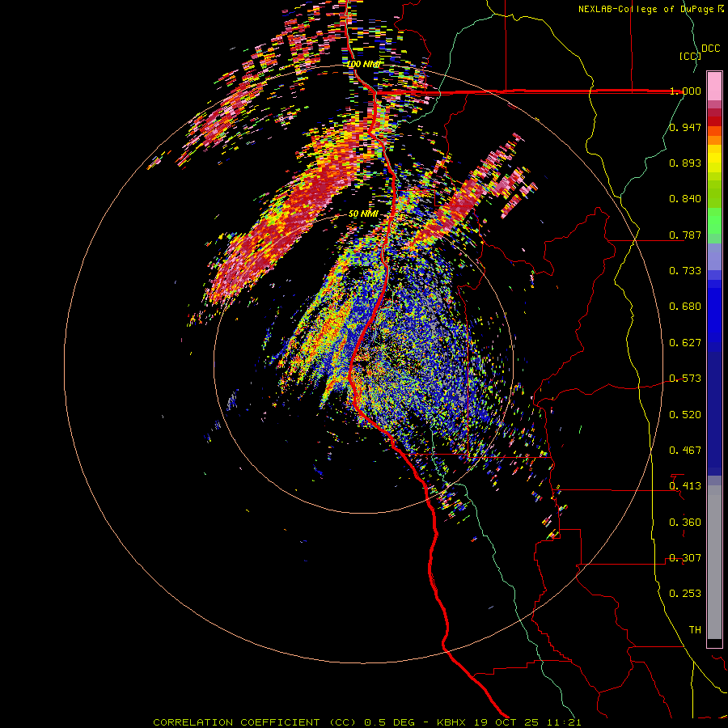Click the 0.360 scale value
Screen dimensions: 728x728
[685, 522]
